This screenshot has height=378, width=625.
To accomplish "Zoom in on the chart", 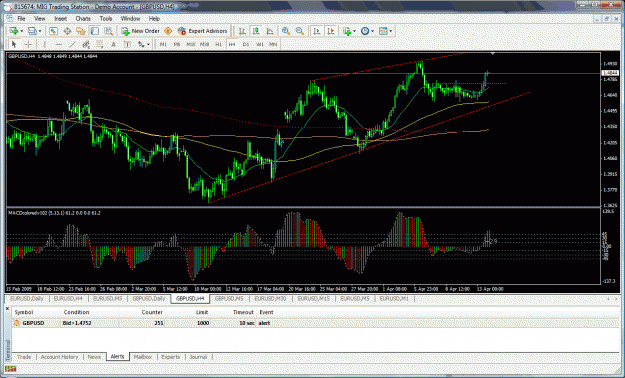I will pos(286,31).
